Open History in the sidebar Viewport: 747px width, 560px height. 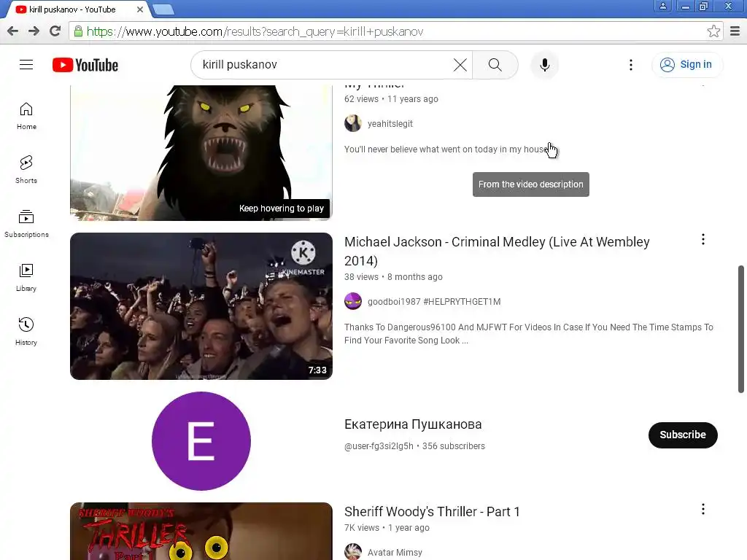point(26,332)
